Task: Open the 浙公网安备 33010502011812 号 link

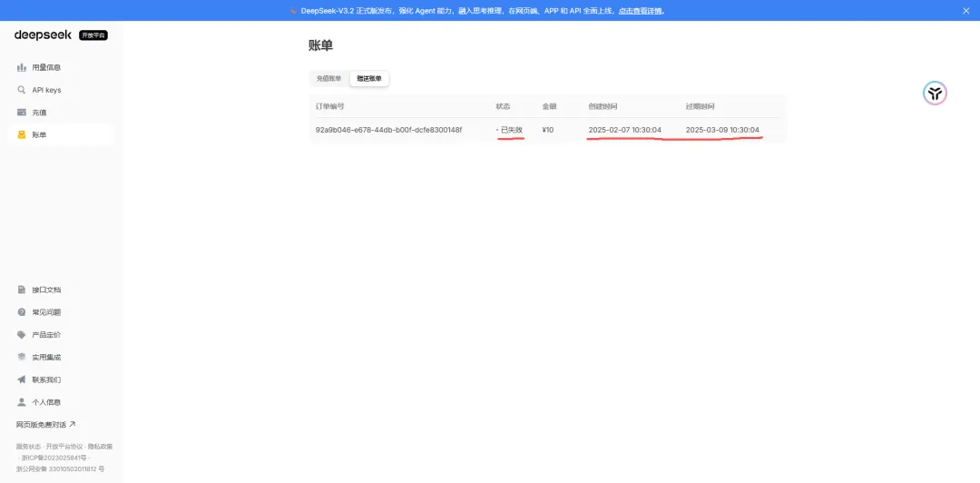Action: (60, 468)
